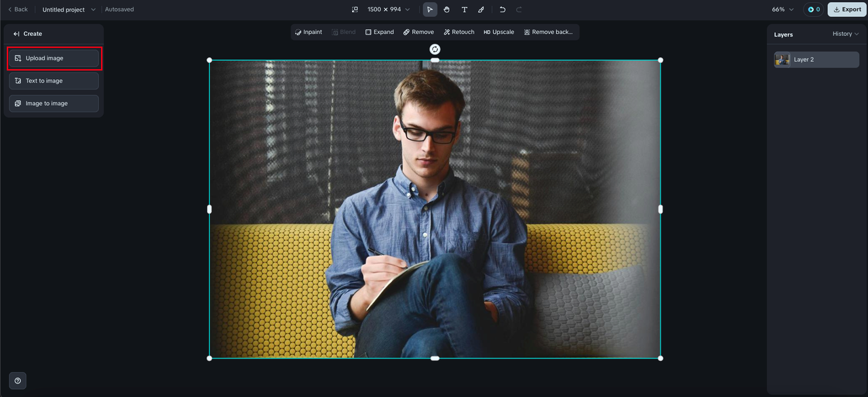Open the credits counter showing 0
The image size is (868, 397).
tap(814, 9)
